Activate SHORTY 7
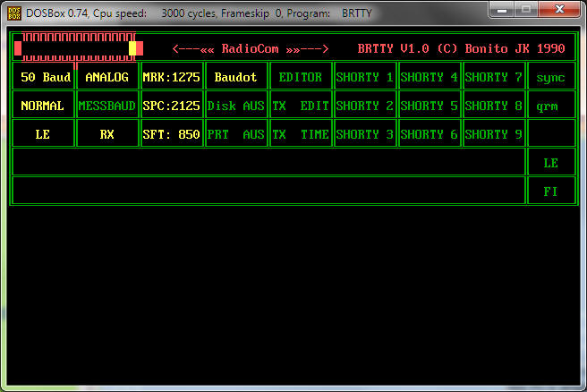Screen dimensions: 587x392 point(494,77)
